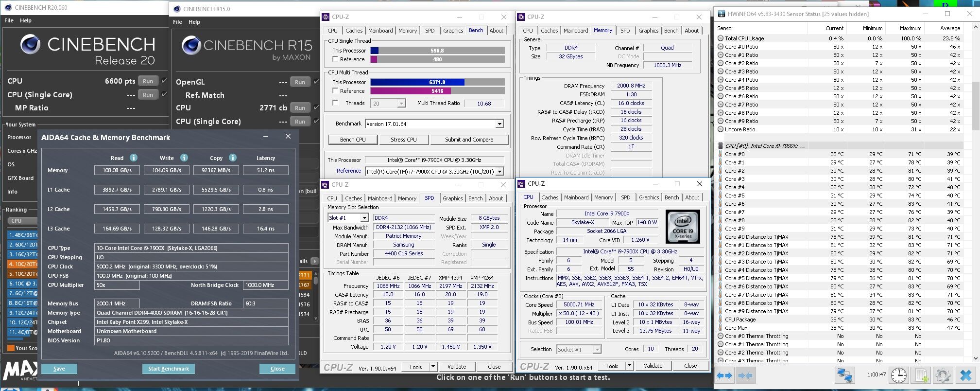Toggle Cinebench R15 CPU test checkmark

(x=317, y=107)
